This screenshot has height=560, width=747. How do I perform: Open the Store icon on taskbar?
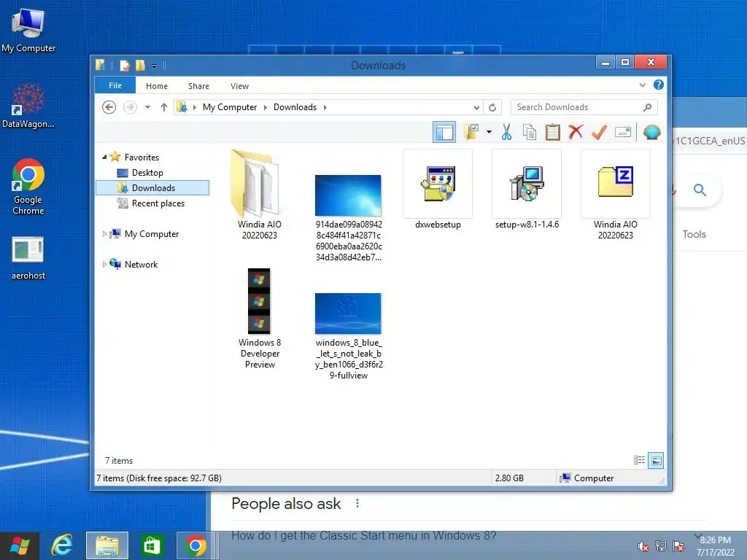click(152, 545)
